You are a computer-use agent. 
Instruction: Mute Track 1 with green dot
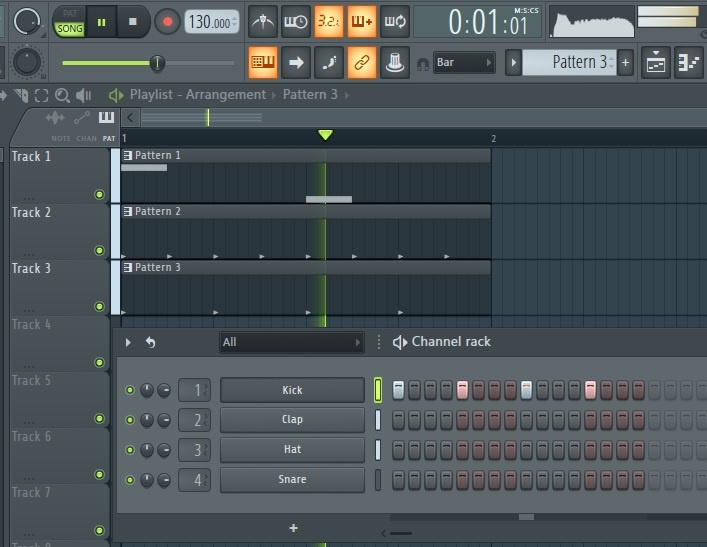(x=99, y=194)
